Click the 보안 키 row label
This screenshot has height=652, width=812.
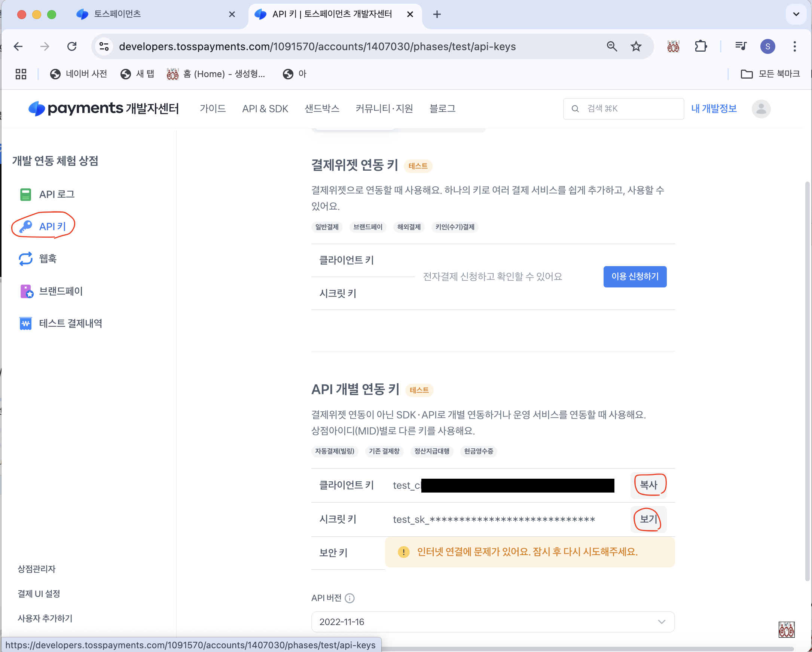[333, 552]
